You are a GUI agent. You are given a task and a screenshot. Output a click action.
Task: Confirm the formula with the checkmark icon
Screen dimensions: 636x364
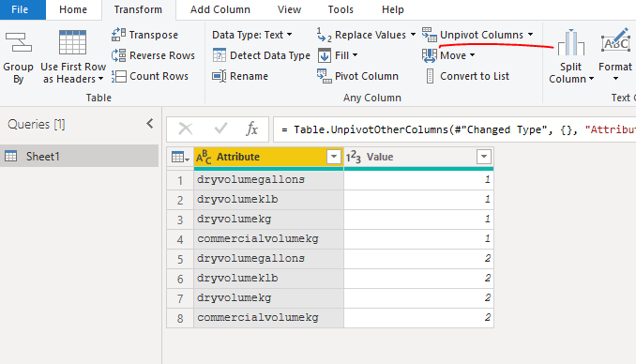220,129
